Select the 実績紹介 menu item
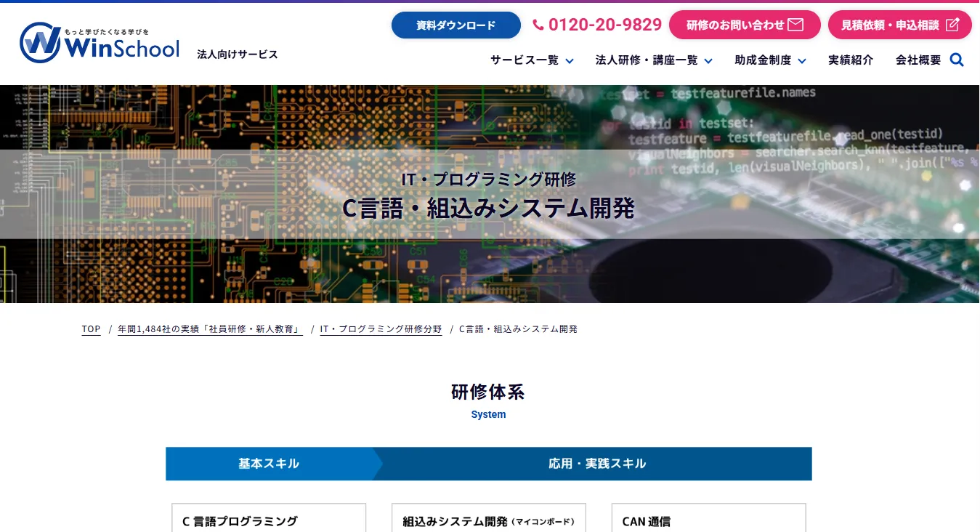980x532 pixels. click(851, 60)
